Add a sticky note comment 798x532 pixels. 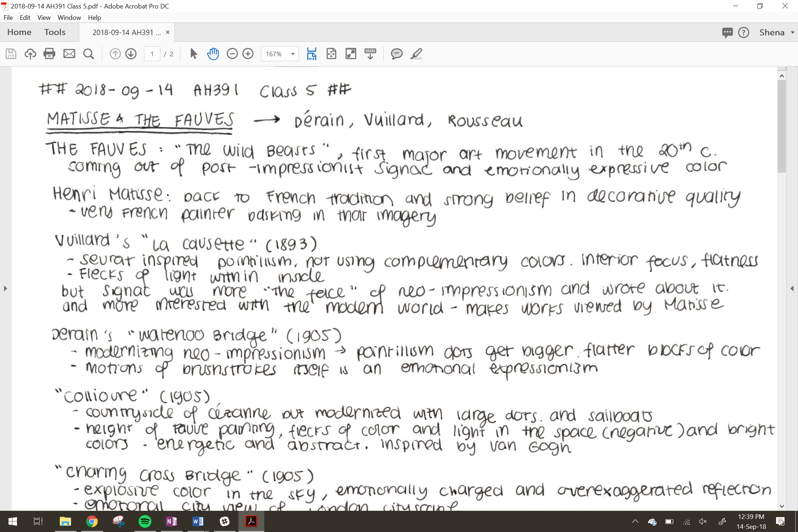[x=397, y=54]
